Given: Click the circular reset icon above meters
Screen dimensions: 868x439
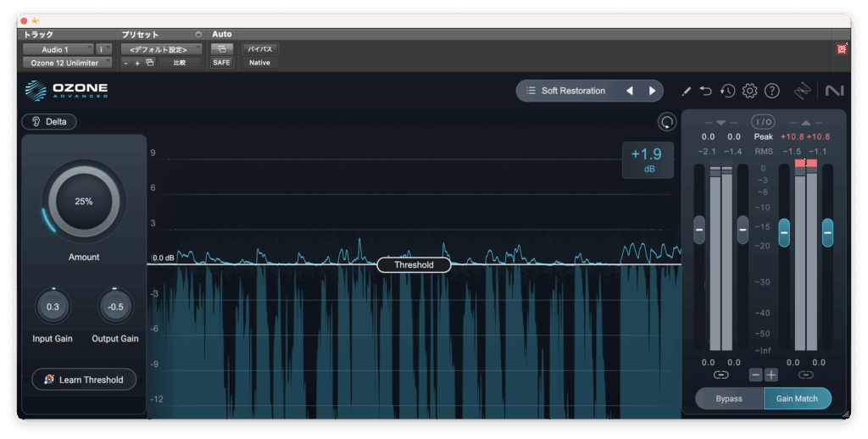Looking at the screenshot, I should pyautogui.click(x=667, y=122).
